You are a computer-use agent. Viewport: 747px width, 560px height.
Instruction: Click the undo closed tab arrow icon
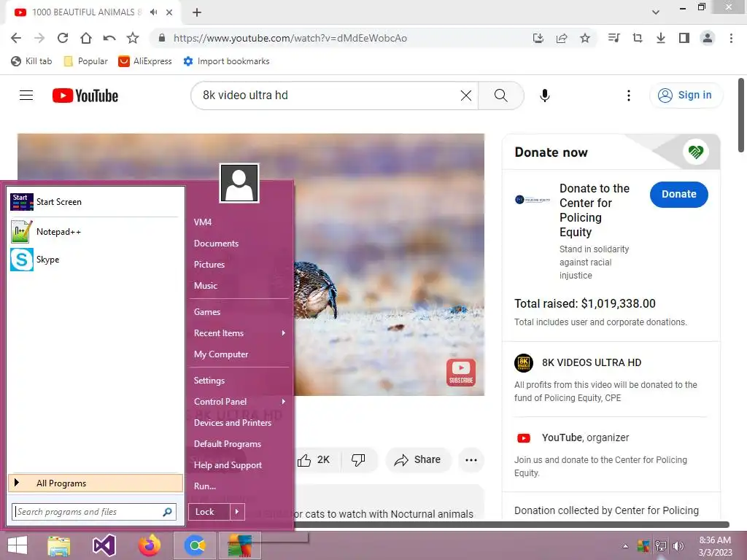click(x=109, y=38)
